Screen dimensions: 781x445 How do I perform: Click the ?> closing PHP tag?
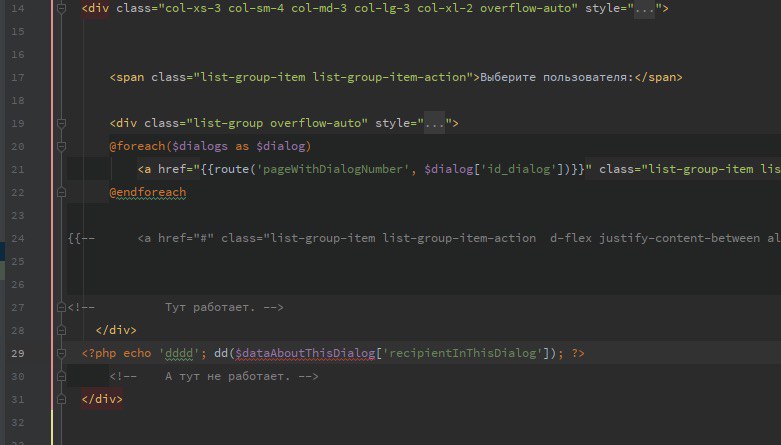pyautogui.click(x=578, y=353)
